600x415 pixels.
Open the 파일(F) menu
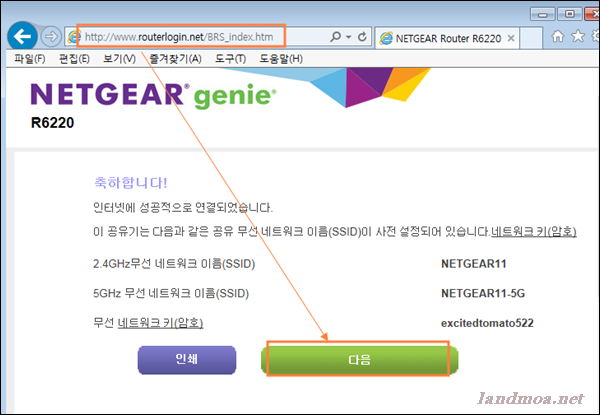coord(30,59)
